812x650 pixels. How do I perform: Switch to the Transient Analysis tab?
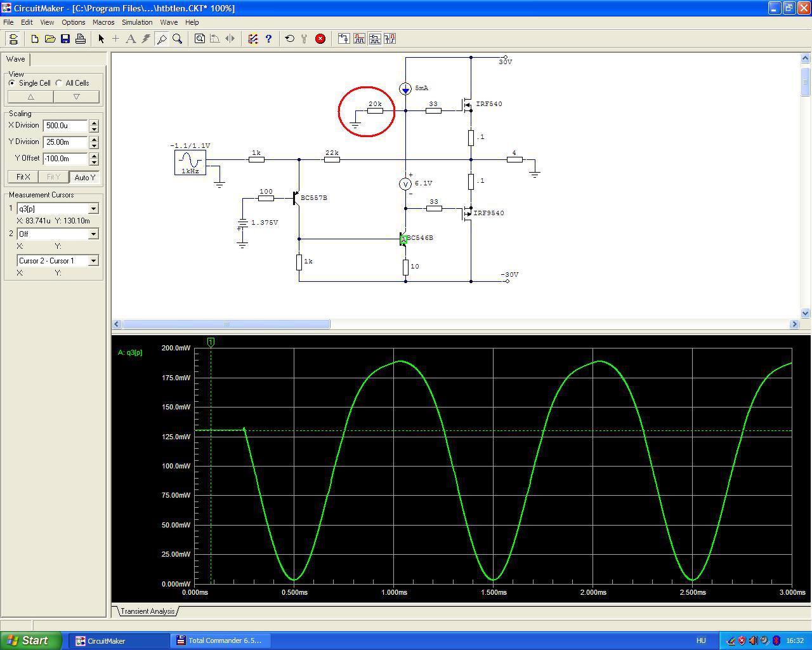pos(147,611)
